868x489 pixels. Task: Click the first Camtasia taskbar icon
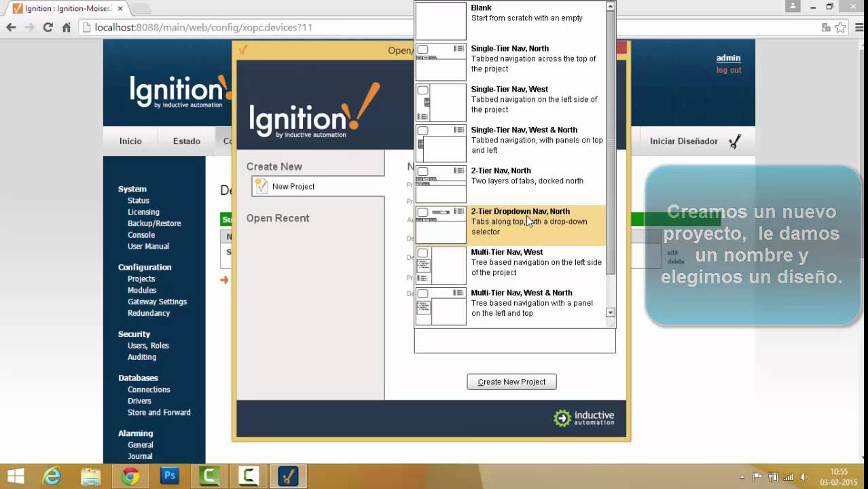coord(209,476)
